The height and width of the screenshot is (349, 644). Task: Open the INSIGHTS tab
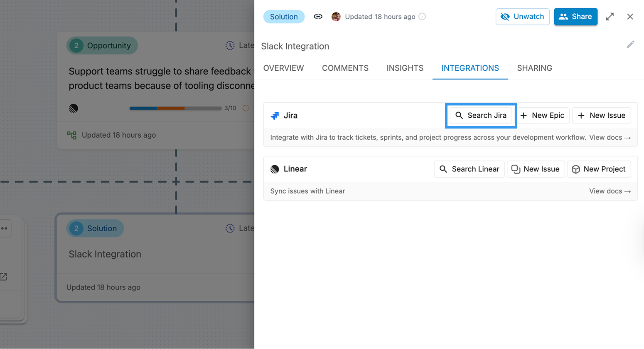(x=405, y=68)
